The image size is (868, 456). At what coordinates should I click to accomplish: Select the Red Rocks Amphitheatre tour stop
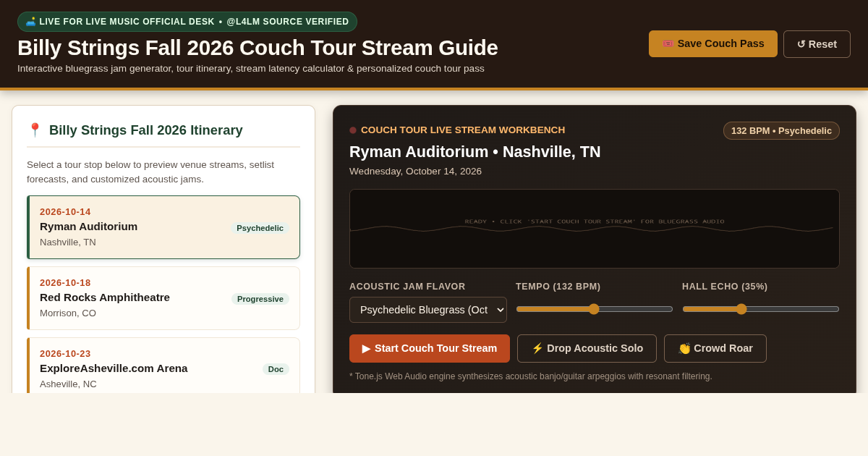(163, 298)
